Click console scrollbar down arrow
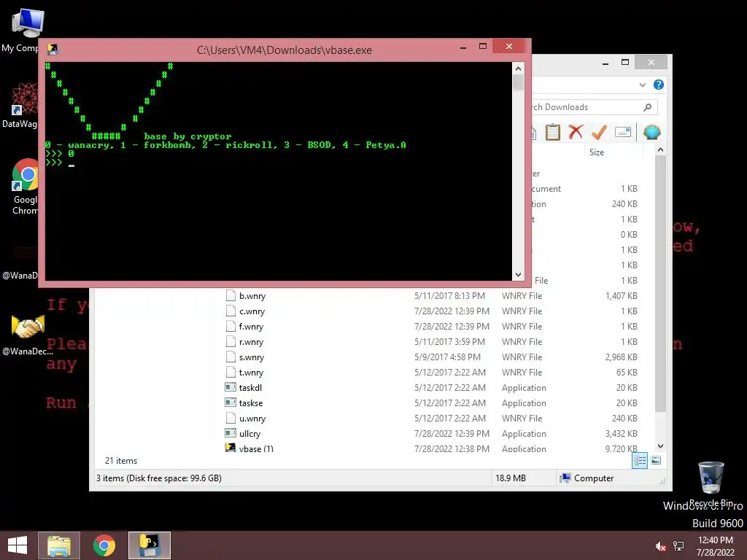Image resolution: width=747 pixels, height=560 pixels. point(519,275)
